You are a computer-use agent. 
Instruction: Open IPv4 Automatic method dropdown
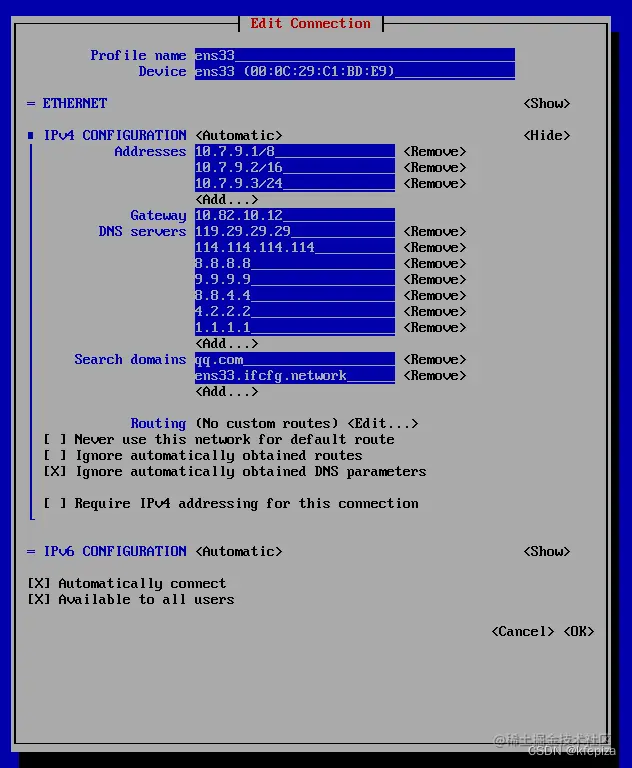pyautogui.click(x=239, y=135)
